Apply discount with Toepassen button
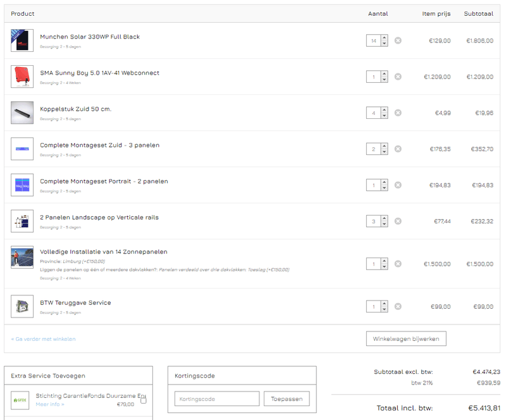Image resolution: width=506 pixels, height=420 pixels. pos(287,398)
